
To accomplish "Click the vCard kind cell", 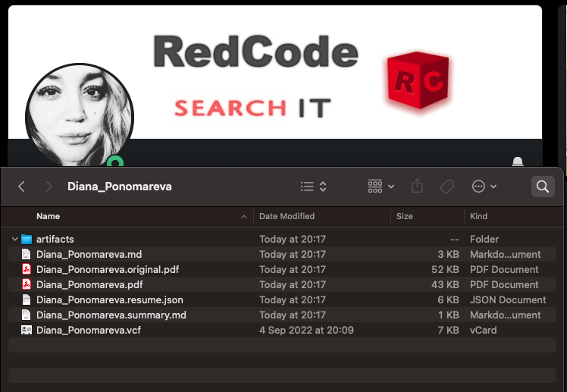I will pos(483,330).
